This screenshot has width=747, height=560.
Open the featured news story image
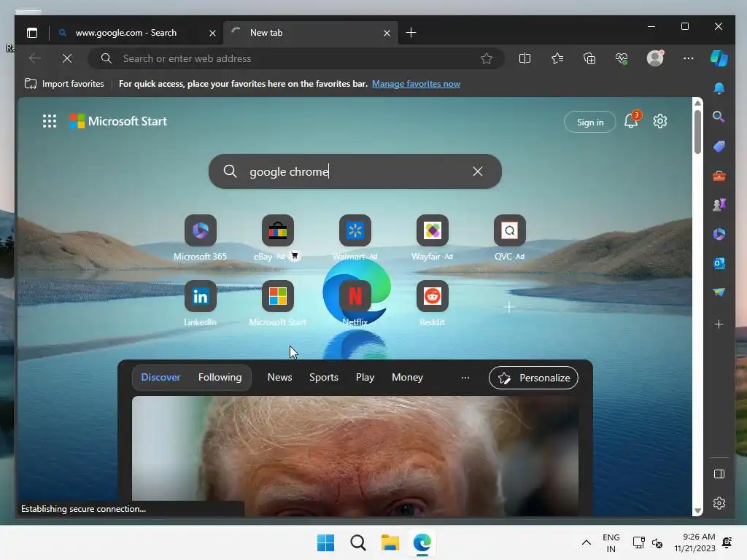click(x=355, y=456)
